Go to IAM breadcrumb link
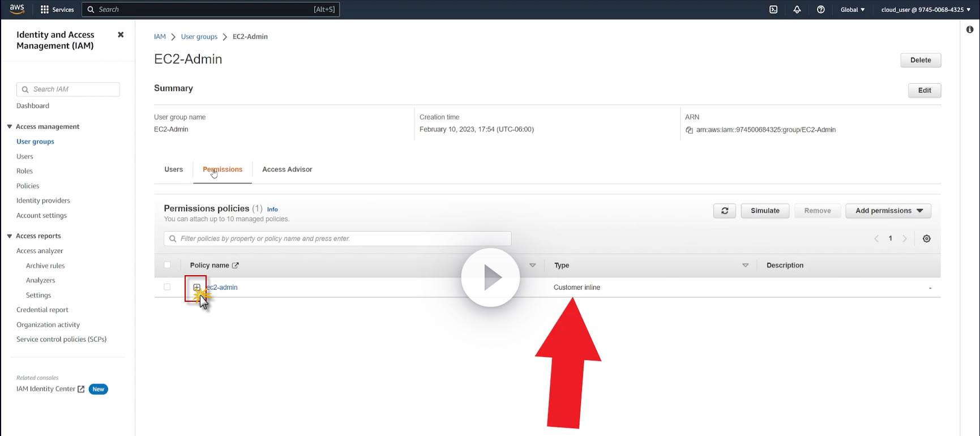 [160, 36]
